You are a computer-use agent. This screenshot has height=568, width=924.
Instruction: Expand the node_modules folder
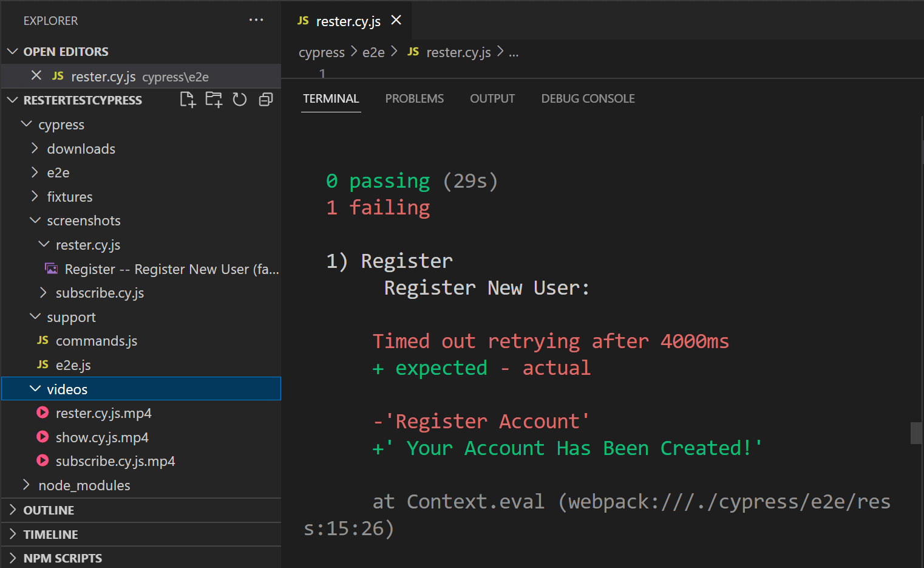(84, 485)
